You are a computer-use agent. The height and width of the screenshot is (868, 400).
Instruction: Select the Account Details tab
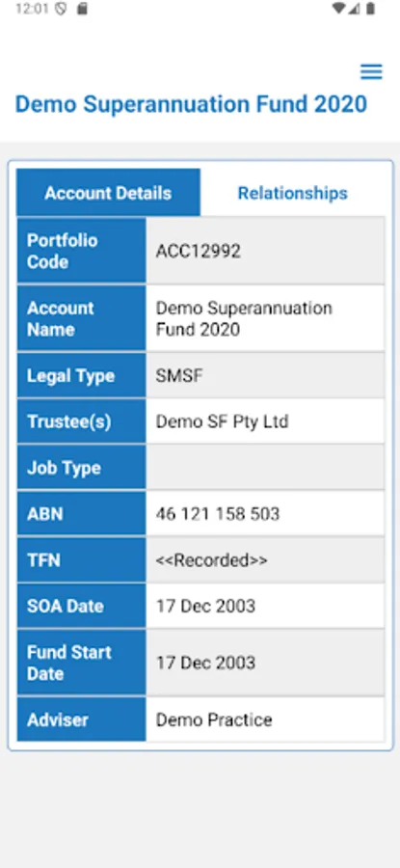click(x=108, y=193)
